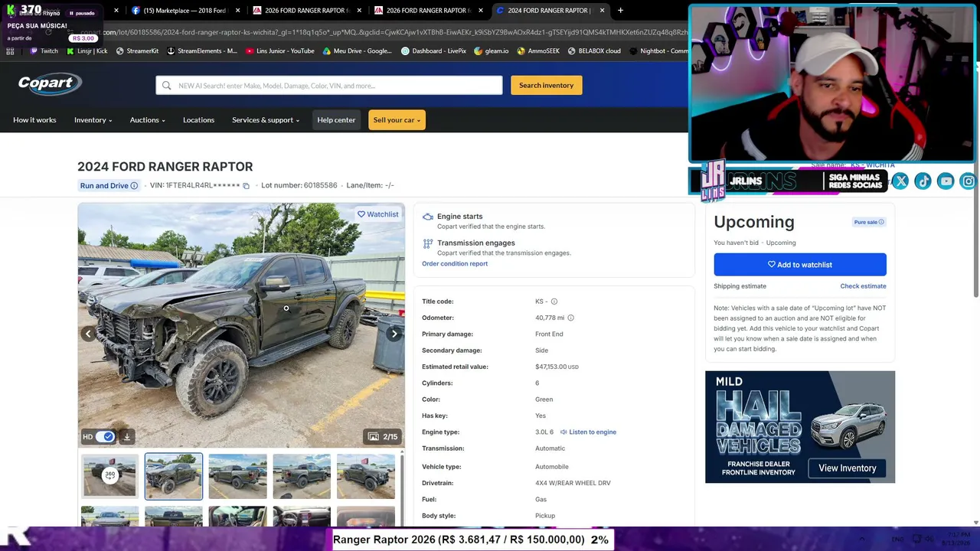The image size is (980, 551).
Task: Open Twitch bookmark
Action: (x=44, y=51)
